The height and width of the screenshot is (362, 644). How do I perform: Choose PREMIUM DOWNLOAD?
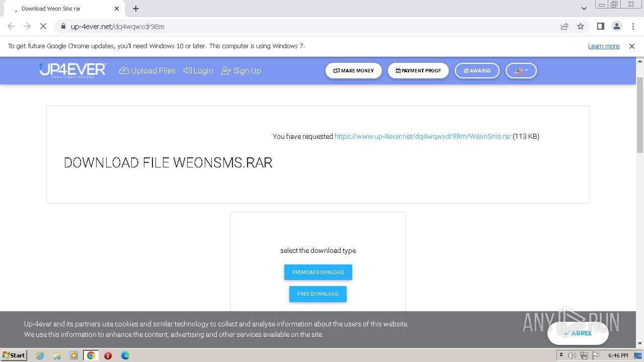pyautogui.click(x=318, y=272)
